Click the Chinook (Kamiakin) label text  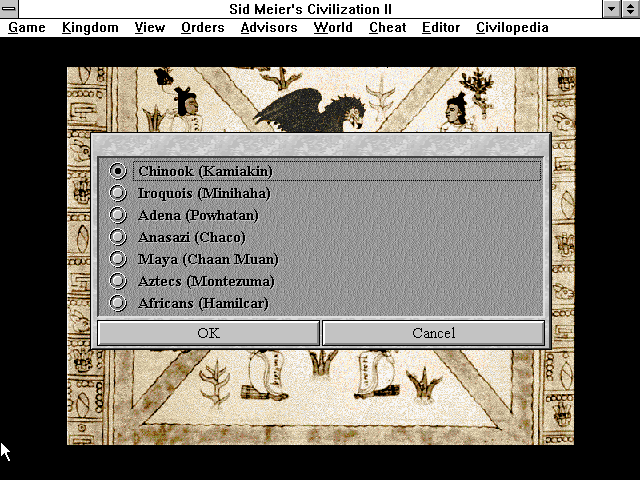[205, 171]
